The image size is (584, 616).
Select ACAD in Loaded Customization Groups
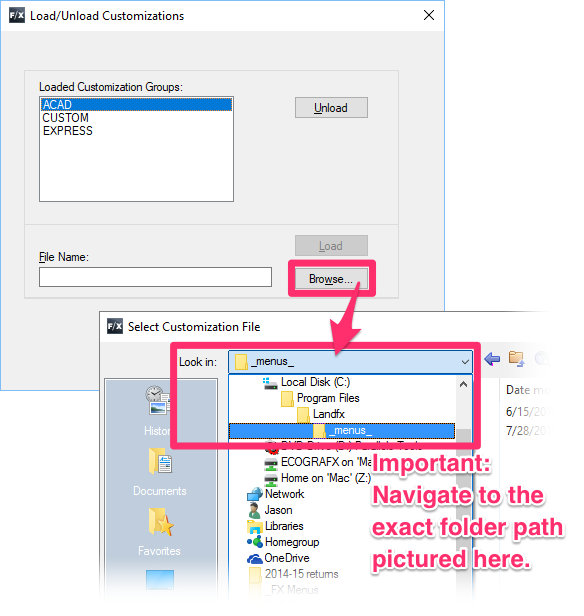coord(136,104)
